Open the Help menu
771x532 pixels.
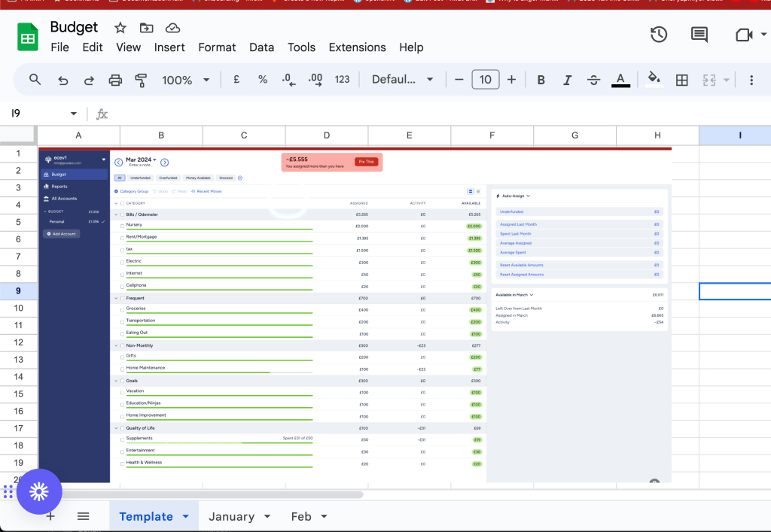coord(411,47)
